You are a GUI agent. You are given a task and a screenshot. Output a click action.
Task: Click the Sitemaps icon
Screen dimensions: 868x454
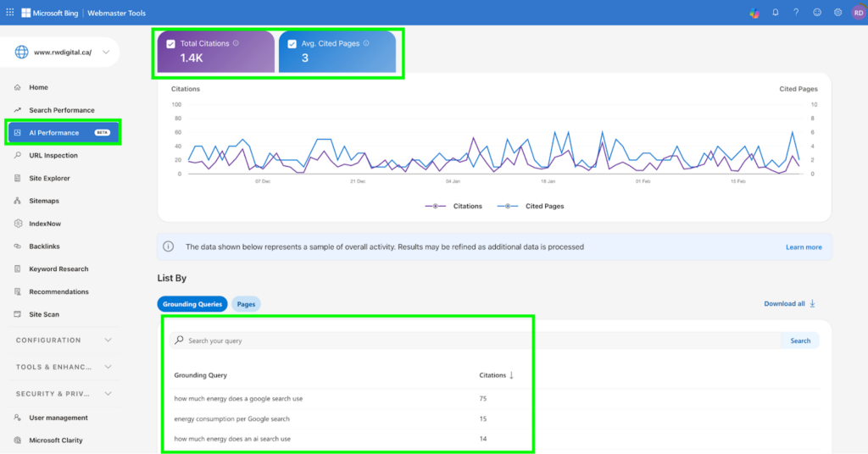tap(18, 201)
